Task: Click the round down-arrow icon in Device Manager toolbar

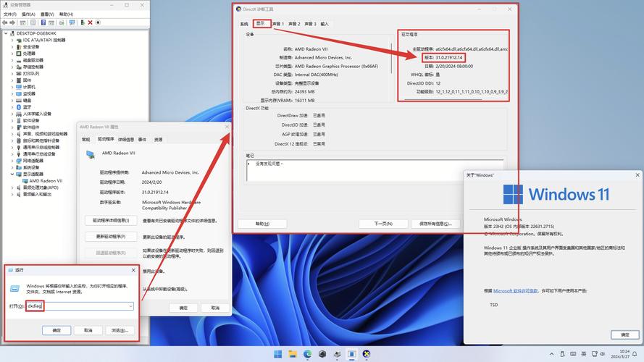Action: (98, 22)
